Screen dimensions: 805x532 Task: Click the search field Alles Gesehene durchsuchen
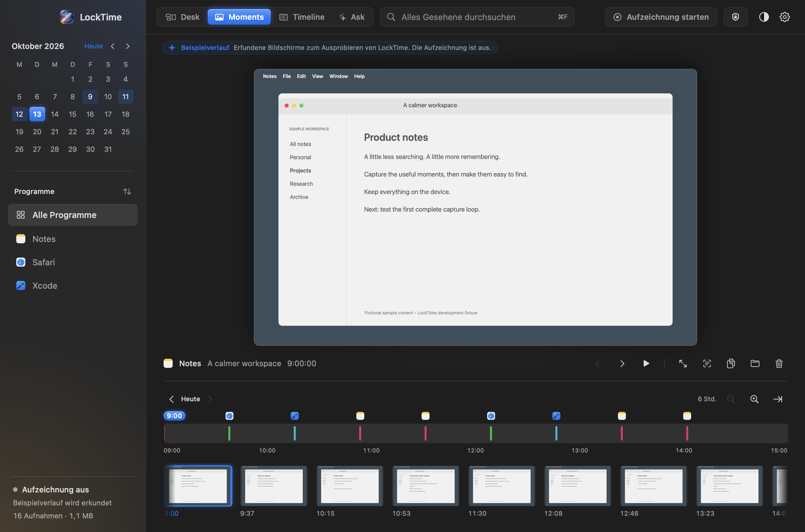click(x=477, y=17)
